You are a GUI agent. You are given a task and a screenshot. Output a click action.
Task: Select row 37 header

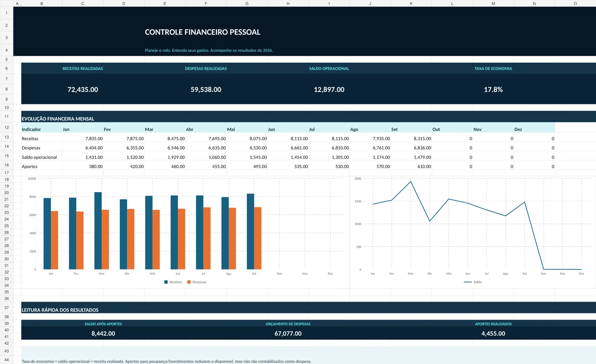click(7, 308)
